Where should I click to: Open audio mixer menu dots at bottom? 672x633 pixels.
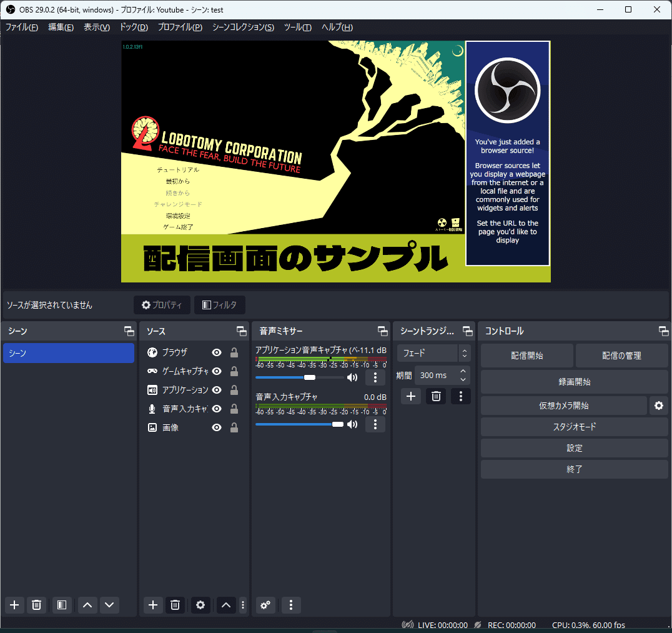(291, 605)
